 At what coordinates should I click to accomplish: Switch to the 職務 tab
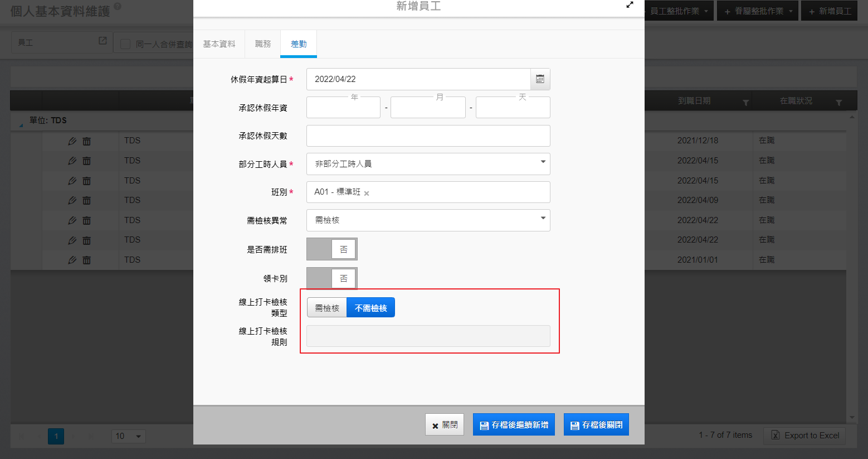[263, 44]
